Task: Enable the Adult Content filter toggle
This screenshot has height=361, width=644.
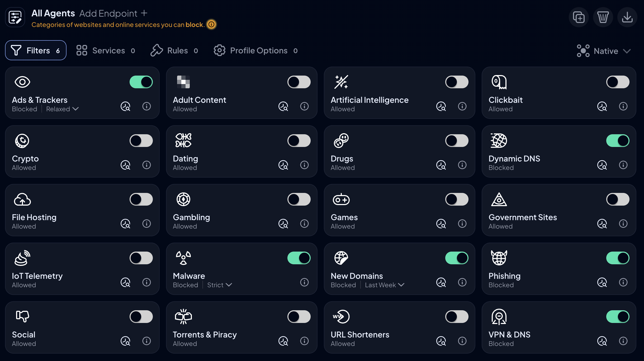Action: point(299,82)
